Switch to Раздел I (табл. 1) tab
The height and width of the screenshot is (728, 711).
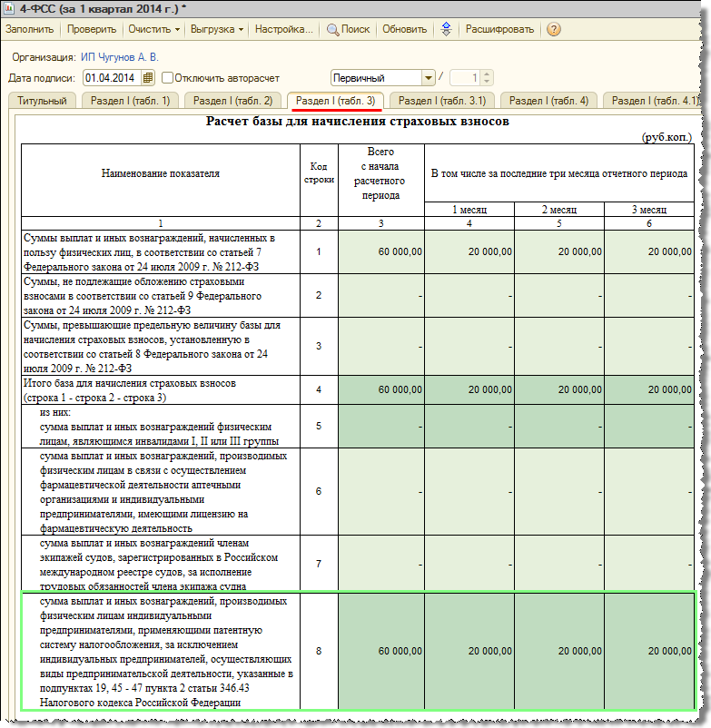tap(130, 101)
